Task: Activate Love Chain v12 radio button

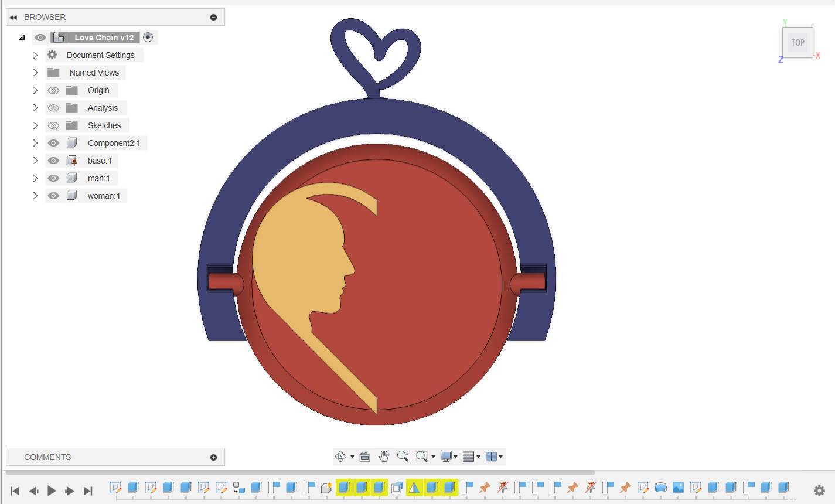Action: point(148,38)
